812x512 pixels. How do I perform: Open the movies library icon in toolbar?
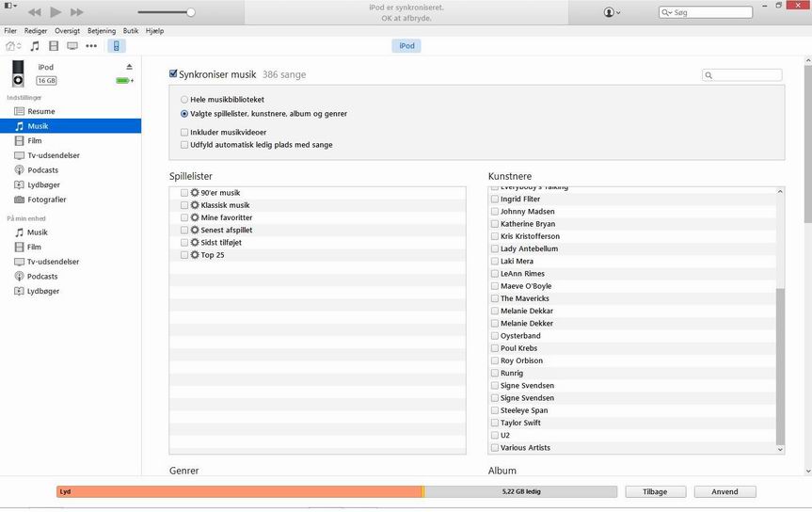click(x=54, y=46)
